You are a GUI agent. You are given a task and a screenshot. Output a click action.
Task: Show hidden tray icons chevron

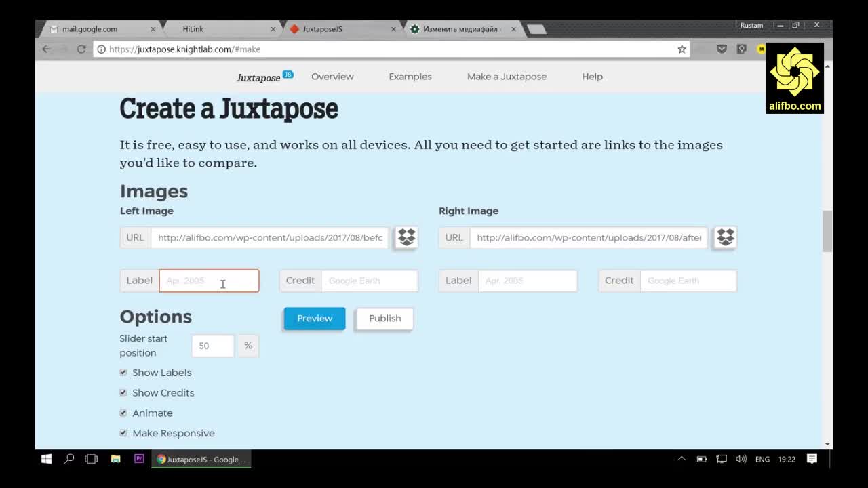point(682,459)
